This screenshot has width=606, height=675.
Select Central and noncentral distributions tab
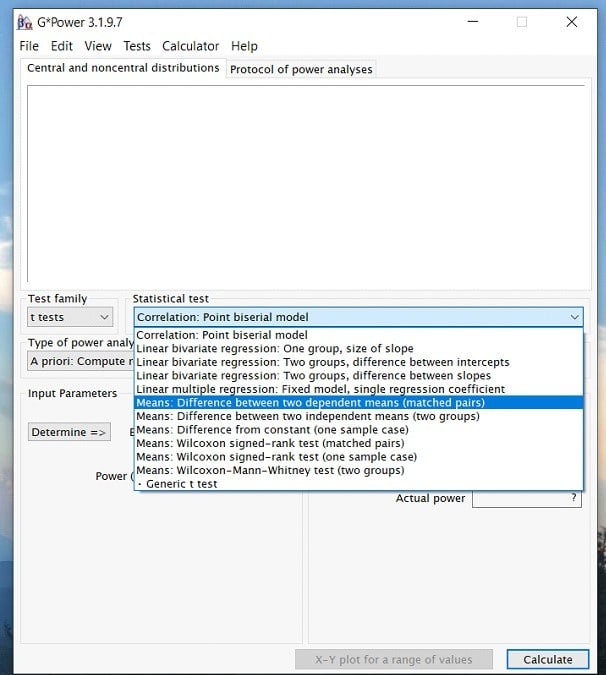(123, 68)
